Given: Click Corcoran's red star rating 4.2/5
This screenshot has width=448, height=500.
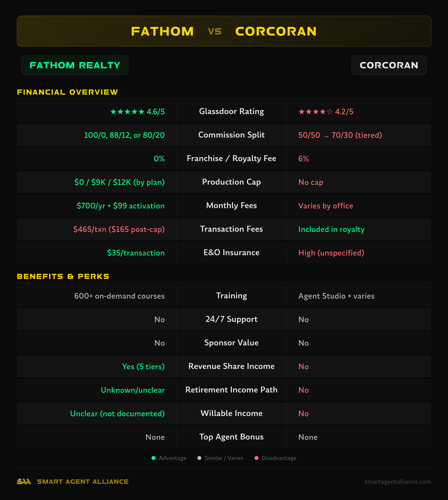Looking at the screenshot, I should click(x=326, y=112).
